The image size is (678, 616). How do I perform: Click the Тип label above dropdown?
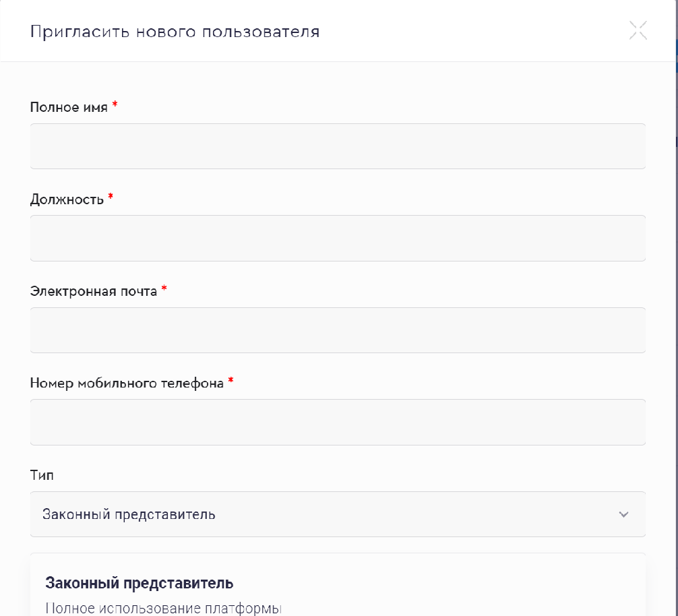[x=42, y=475]
